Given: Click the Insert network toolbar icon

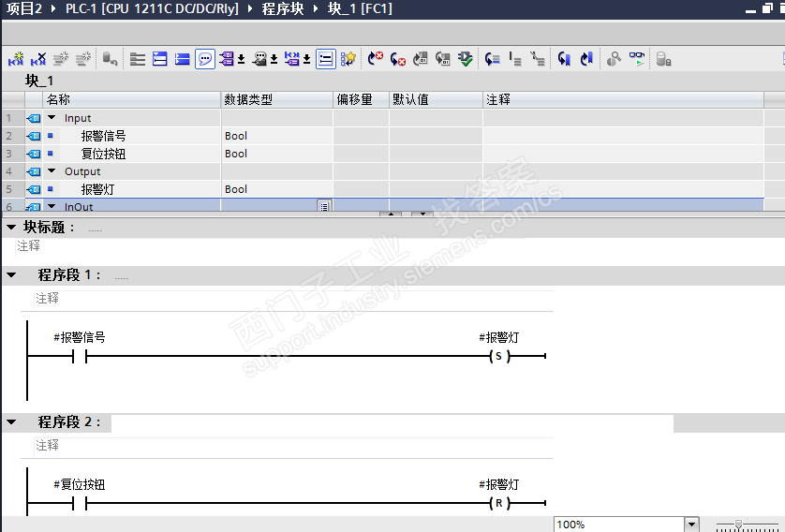Looking at the screenshot, I should point(16,59).
